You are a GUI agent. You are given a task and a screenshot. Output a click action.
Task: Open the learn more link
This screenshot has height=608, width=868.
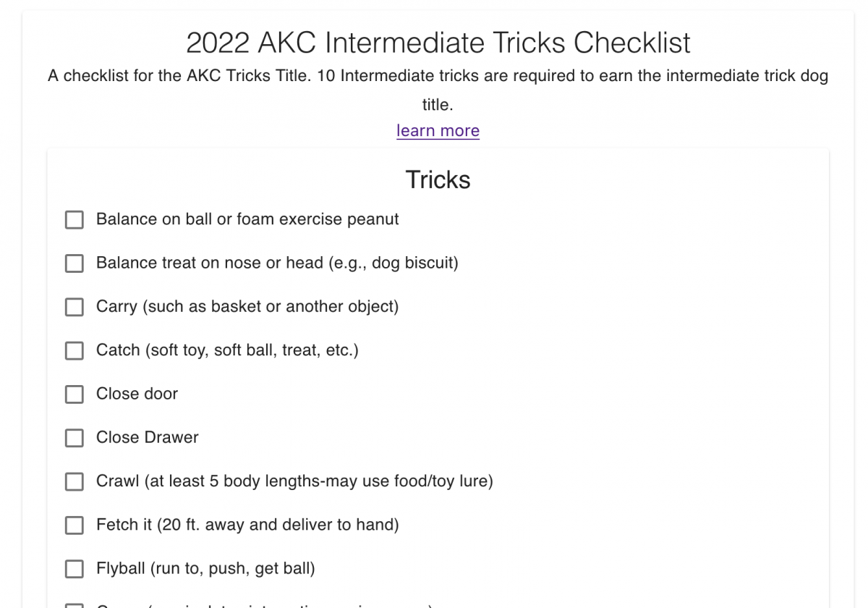point(438,131)
